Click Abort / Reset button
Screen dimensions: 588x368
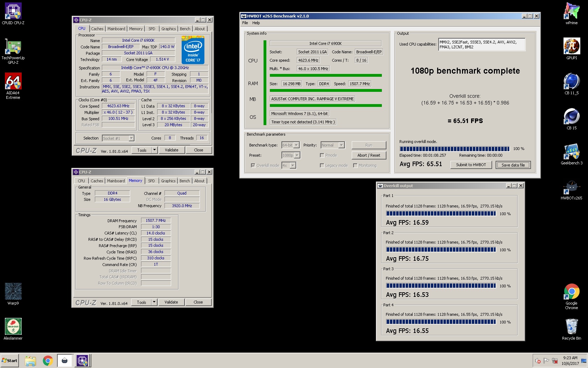[369, 155]
